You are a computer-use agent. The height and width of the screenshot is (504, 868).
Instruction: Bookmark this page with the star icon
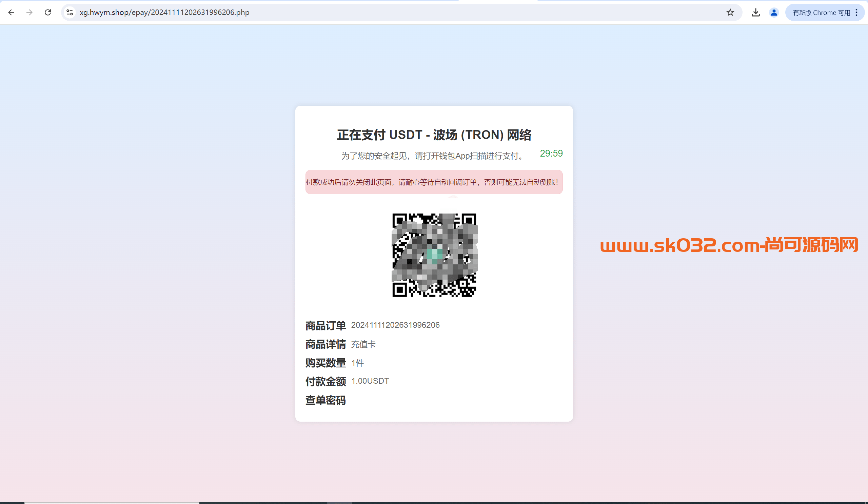[730, 13]
